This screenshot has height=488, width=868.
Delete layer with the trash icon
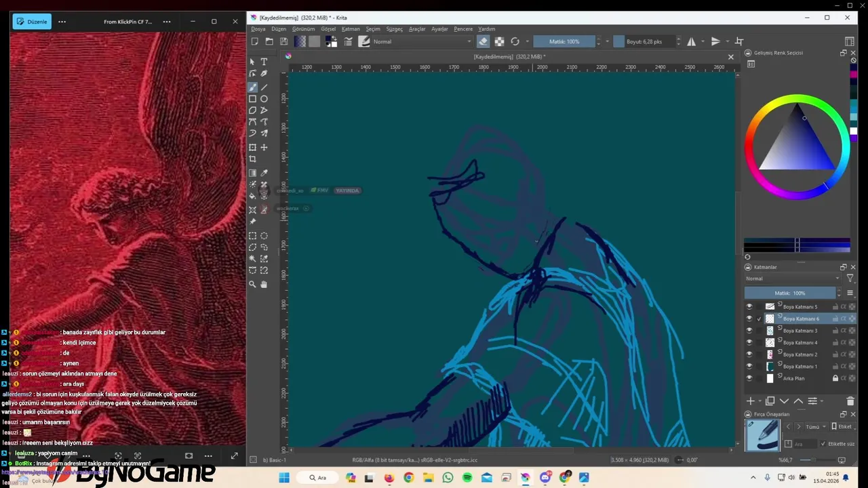(x=850, y=401)
